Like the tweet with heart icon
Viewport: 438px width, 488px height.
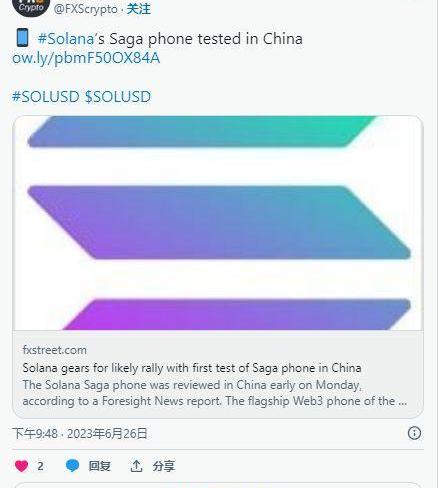coord(22,466)
